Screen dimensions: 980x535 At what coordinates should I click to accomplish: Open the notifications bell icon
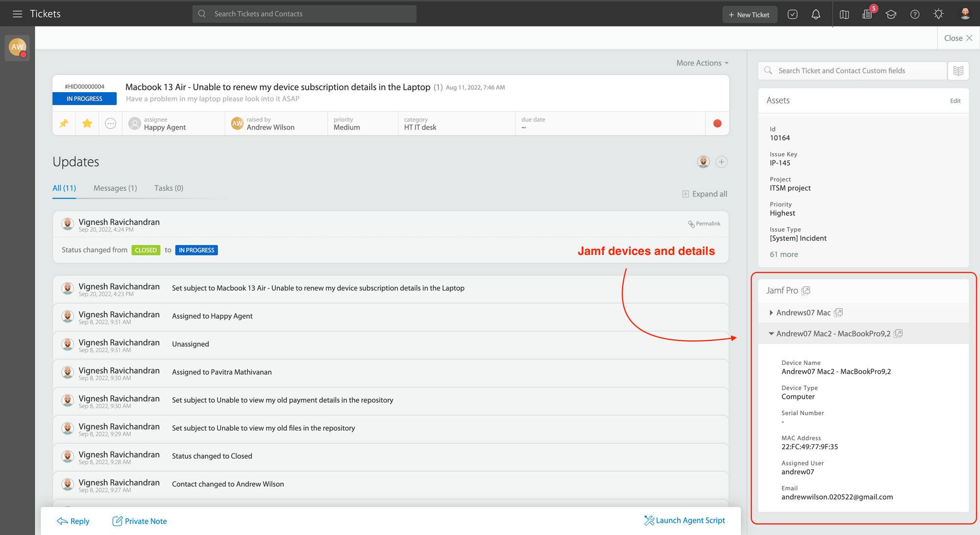[x=816, y=14]
